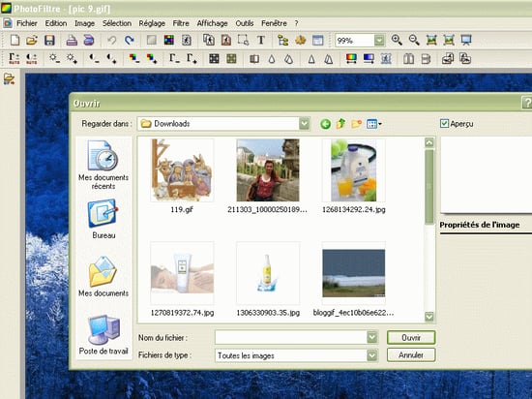Image resolution: width=532 pixels, height=399 pixels.
Task: Go back with the green arrow in Ouvrir dialog
Action: (325, 124)
